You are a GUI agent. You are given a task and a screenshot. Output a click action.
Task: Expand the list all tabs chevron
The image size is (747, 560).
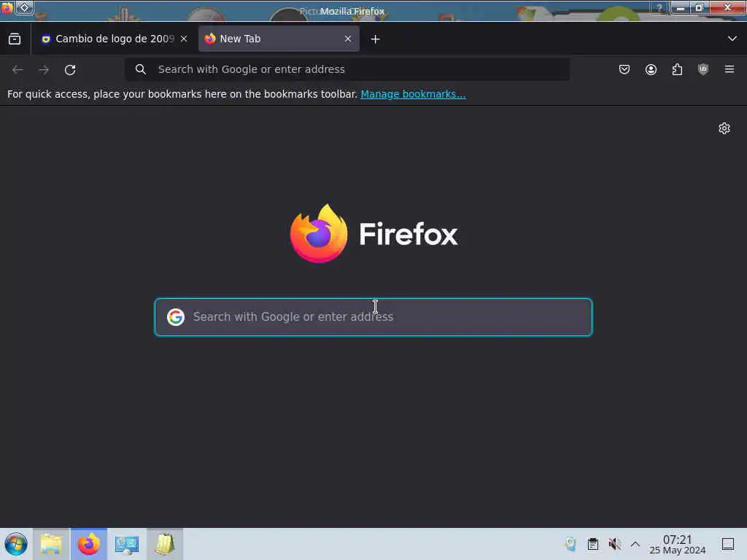click(732, 39)
